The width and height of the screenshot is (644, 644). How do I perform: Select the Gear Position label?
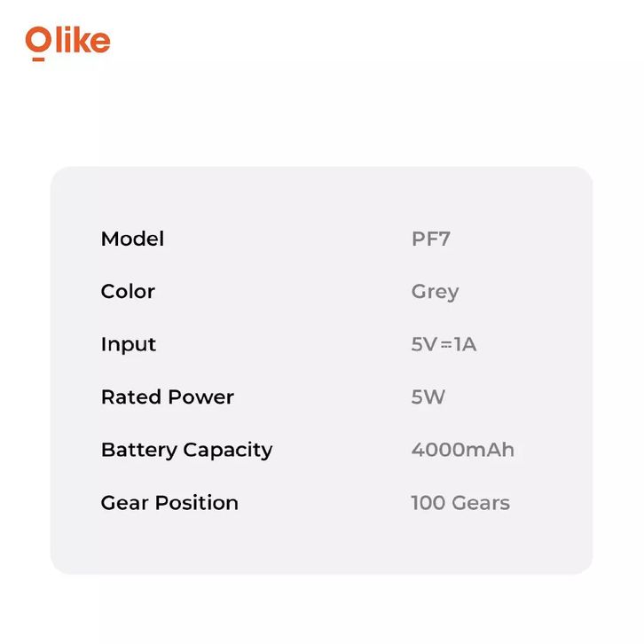pos(169,503)
